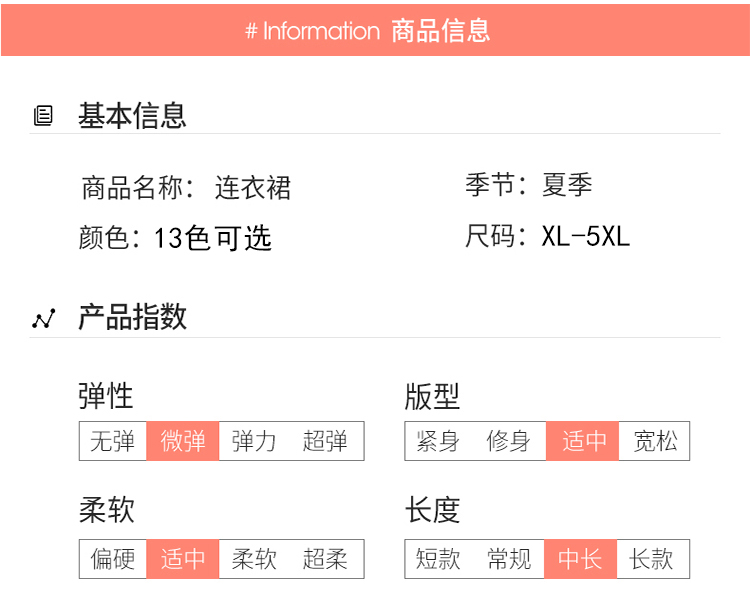Image resolution: width=750 pixels, height=615 pixels.
Task: Click 13色可选 color text
Action: pyautogui.click(x=213, y=238)
